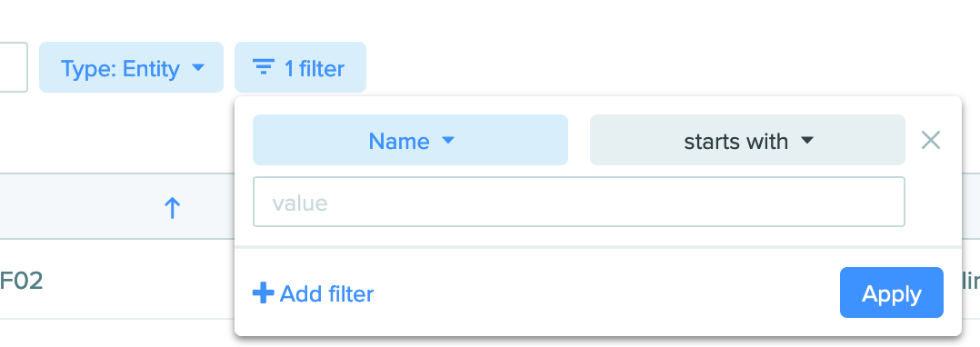Click the cut-off cell text right of Apply
This screenshot has height=347, width=980.
point(971,282)
